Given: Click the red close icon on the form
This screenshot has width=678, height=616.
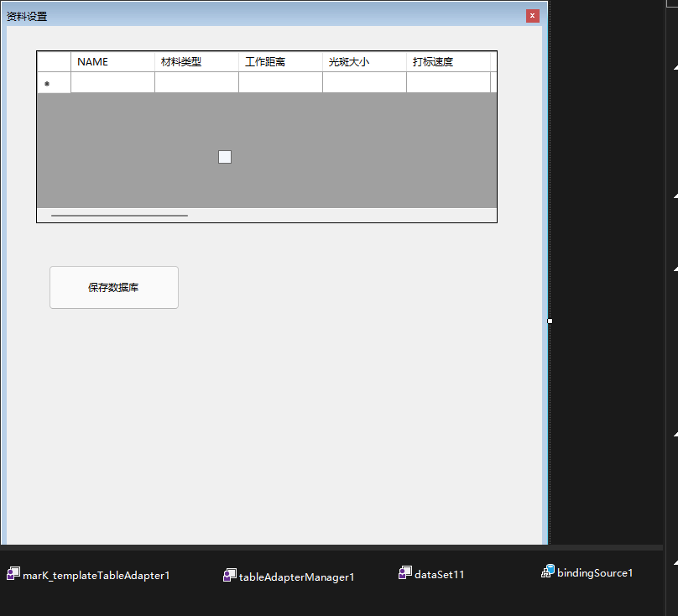Looking at the screenshot, I should pos(532,15).
